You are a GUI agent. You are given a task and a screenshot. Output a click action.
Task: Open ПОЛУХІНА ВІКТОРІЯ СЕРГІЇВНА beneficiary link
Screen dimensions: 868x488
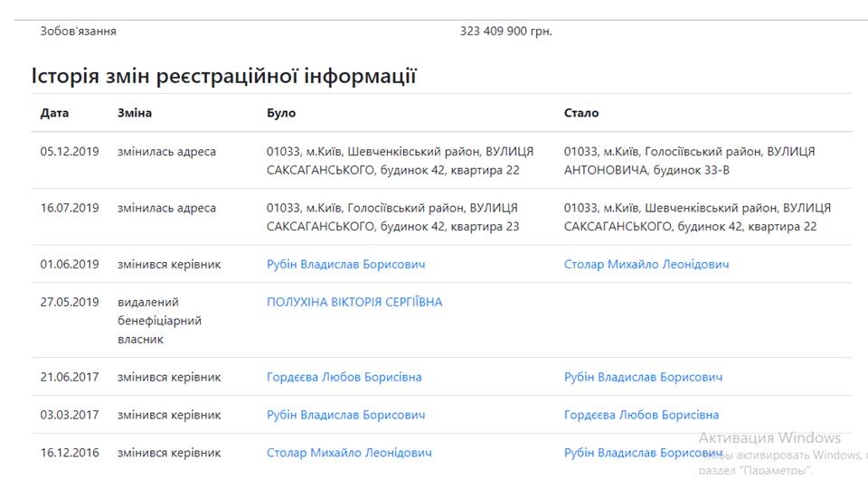[x=354, y=302]
